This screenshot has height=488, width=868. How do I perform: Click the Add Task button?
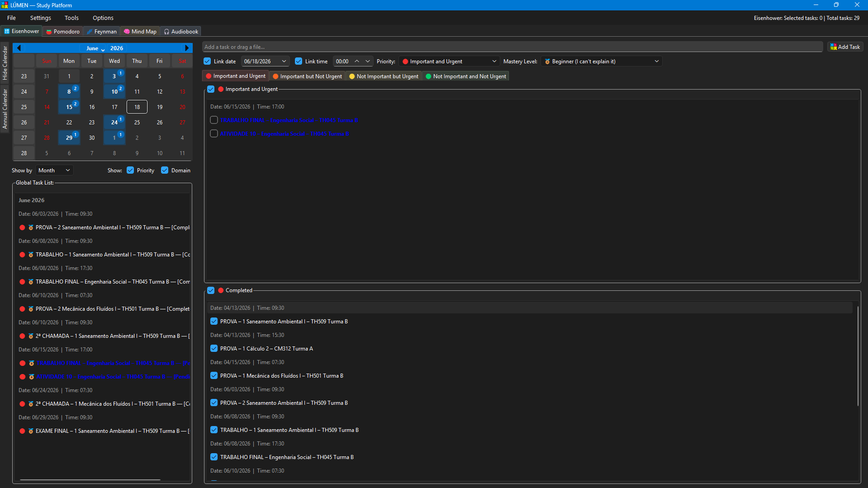point(845,47)
